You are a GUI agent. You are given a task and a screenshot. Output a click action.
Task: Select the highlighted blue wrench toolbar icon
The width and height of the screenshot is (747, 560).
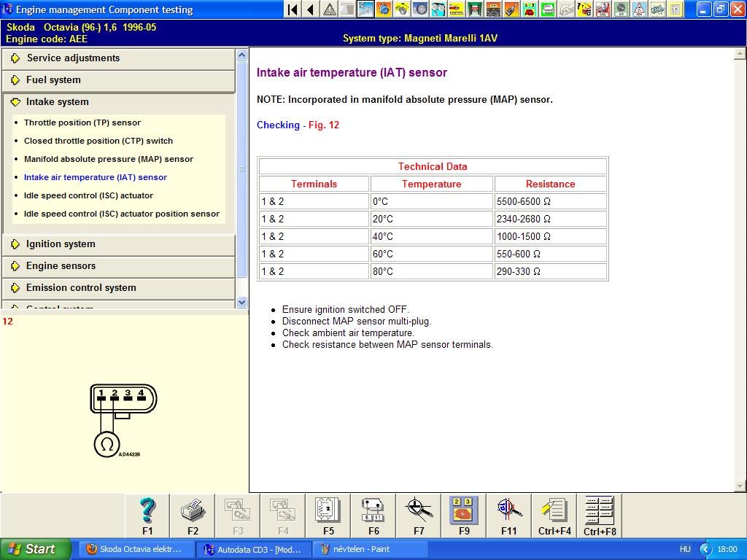366,9
